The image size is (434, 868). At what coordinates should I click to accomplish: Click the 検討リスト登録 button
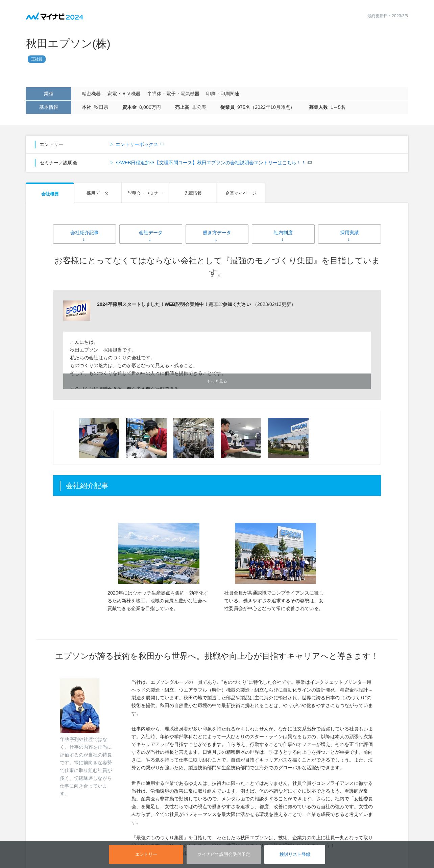tap(295, 854)
